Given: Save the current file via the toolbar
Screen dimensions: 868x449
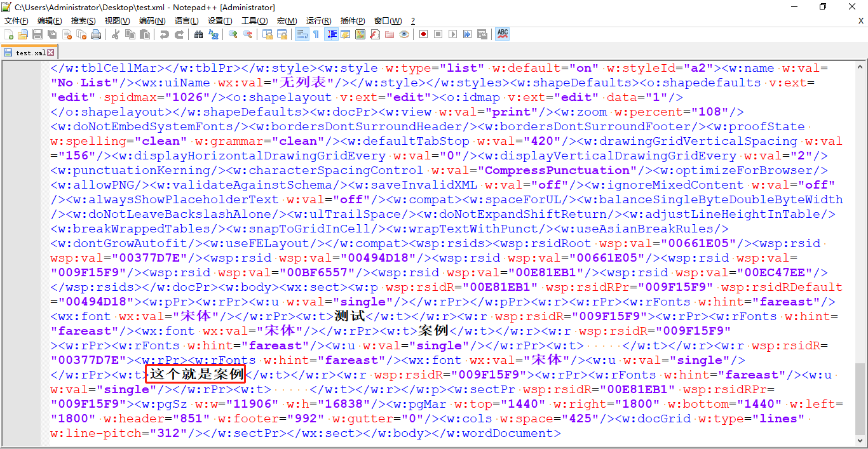Looking at the screenshot, I should (37, 34).
